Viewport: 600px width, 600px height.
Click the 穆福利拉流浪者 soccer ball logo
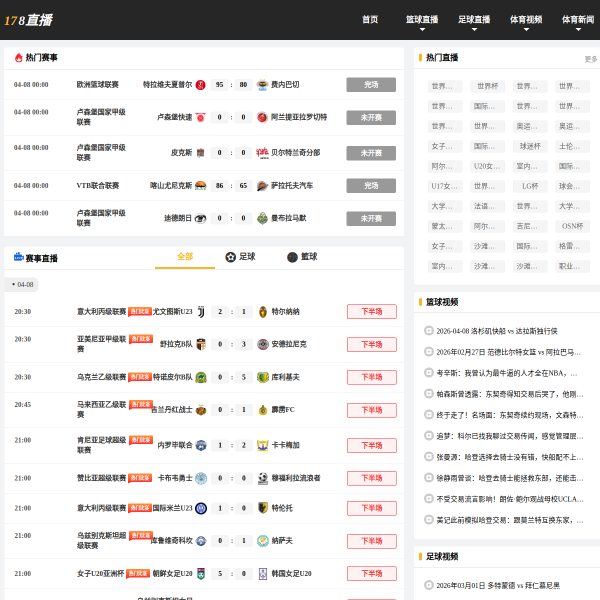click(x=262, y=478)
